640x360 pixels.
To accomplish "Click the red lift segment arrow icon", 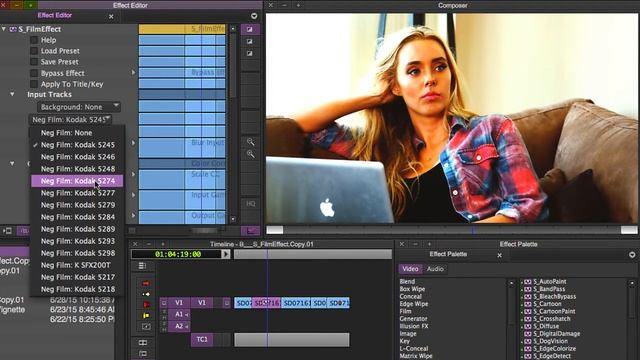I will (146, 283).
